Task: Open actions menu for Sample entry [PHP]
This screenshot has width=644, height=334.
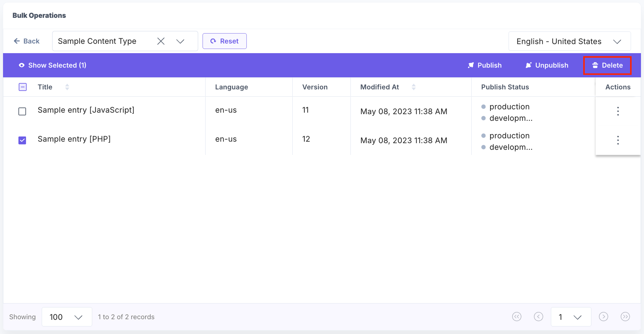Action: click(618, 140)
